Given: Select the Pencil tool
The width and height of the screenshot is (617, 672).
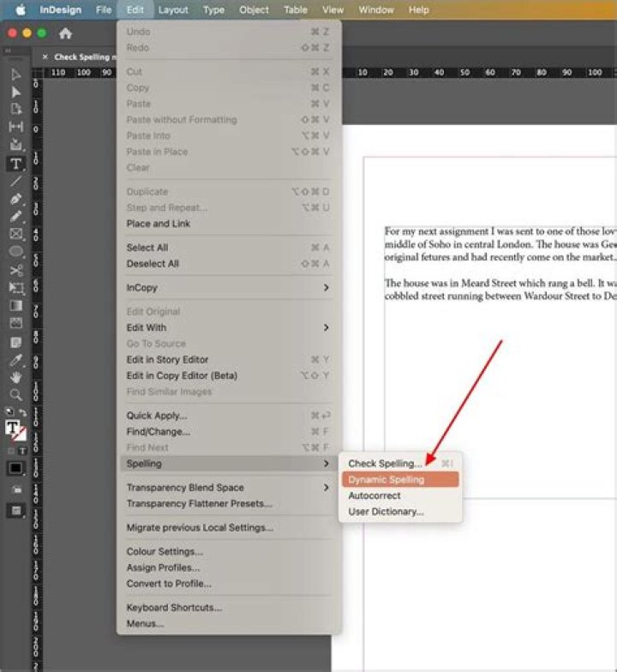Looking at the screenshot, I should coord(15,216).
